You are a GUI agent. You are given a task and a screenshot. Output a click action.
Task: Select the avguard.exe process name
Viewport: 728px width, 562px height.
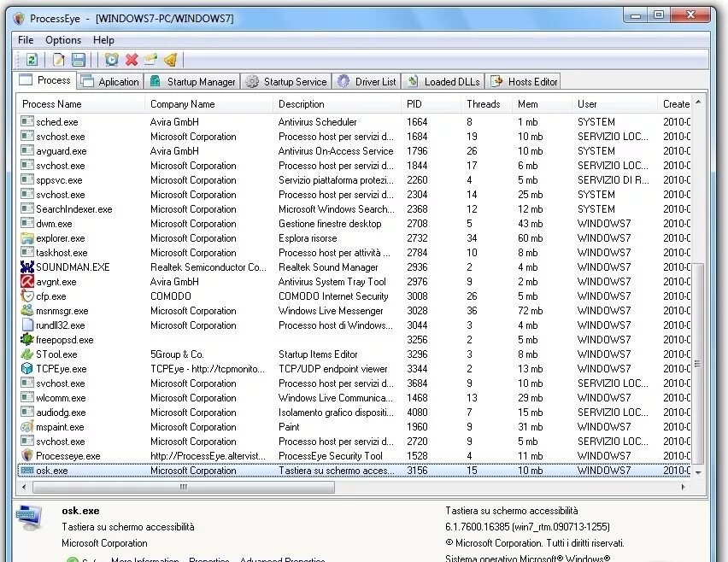pyautogui.click(x=62, y=151)
